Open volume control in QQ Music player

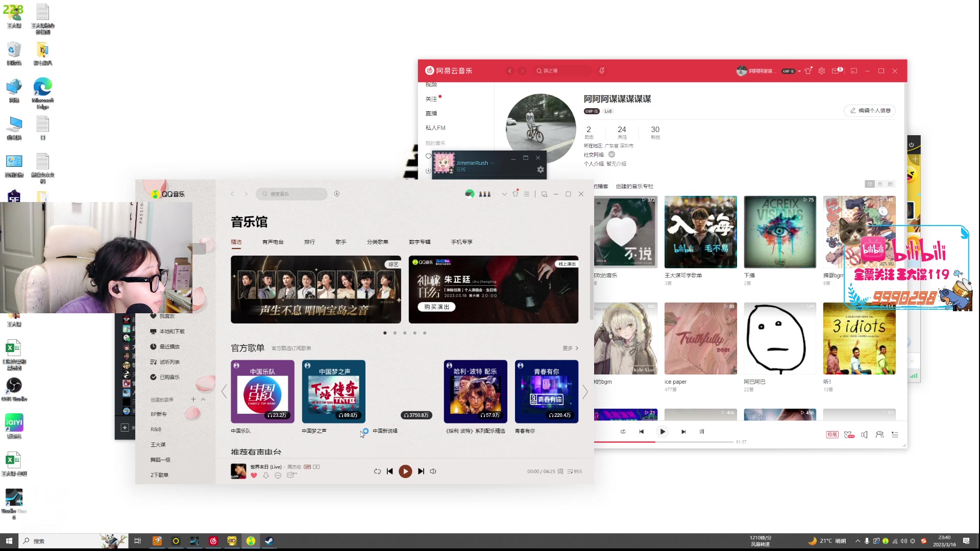(x=433, y=471)
